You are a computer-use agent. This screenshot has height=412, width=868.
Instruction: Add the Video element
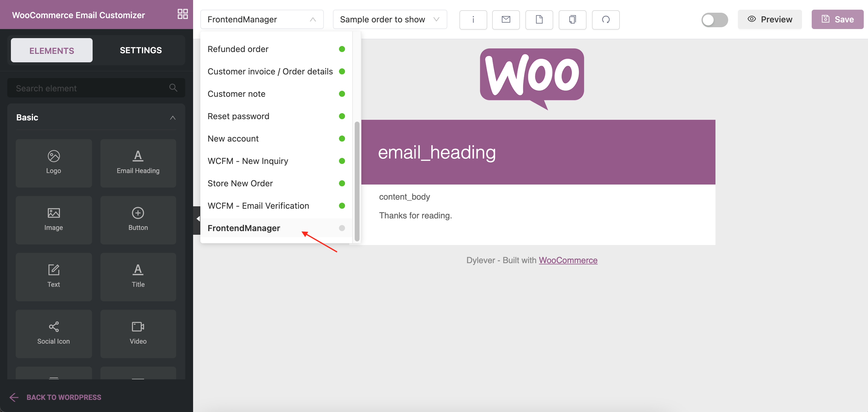pyautogui.click(x=138, y=334)
